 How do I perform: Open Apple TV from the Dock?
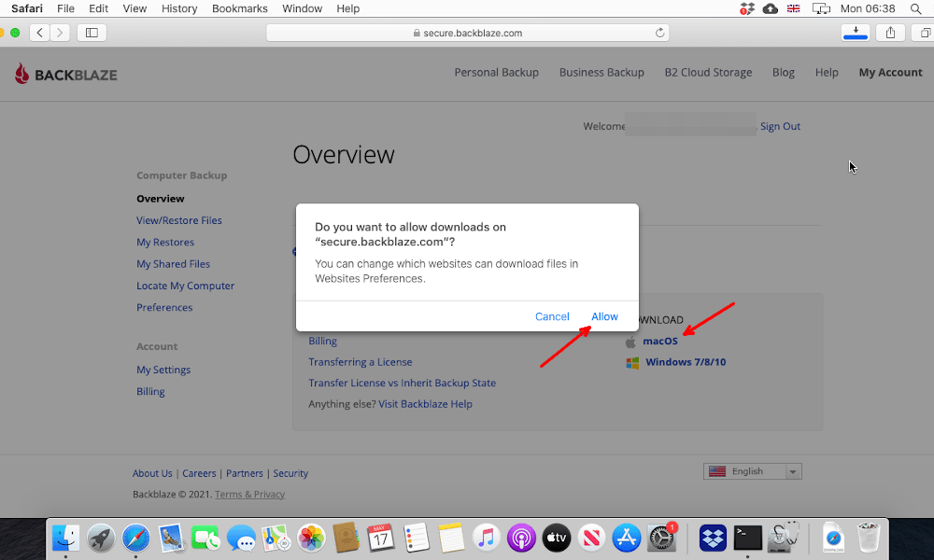coord(557,538)
